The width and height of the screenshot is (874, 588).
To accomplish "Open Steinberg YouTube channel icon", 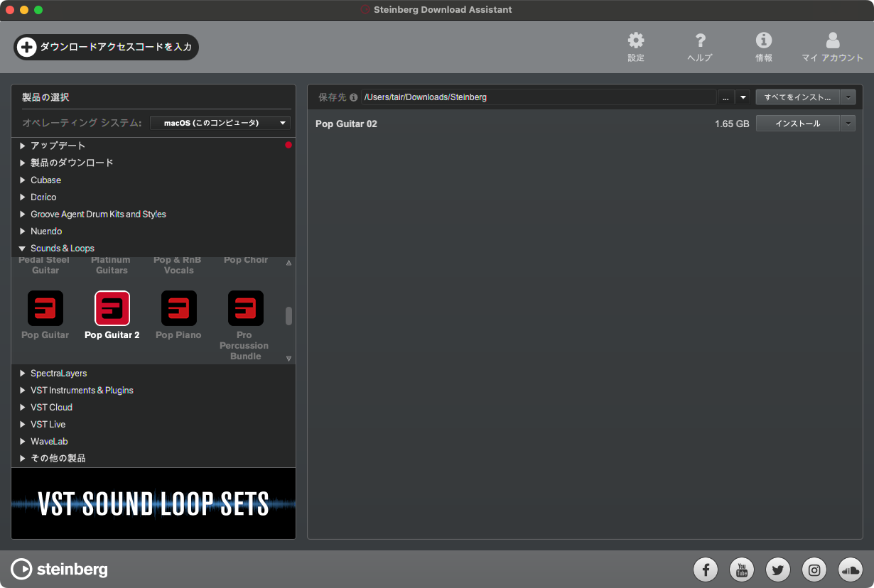I will pos(742,569).
